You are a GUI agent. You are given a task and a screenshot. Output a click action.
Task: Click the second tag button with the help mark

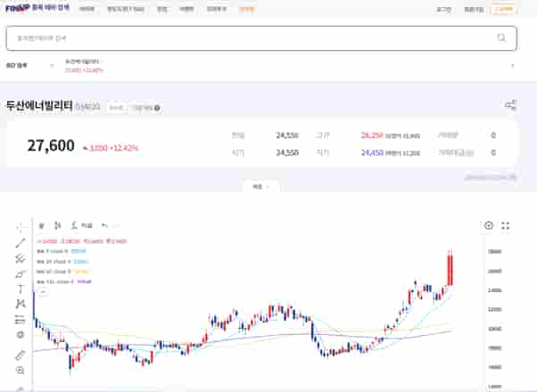click(145, 108)
